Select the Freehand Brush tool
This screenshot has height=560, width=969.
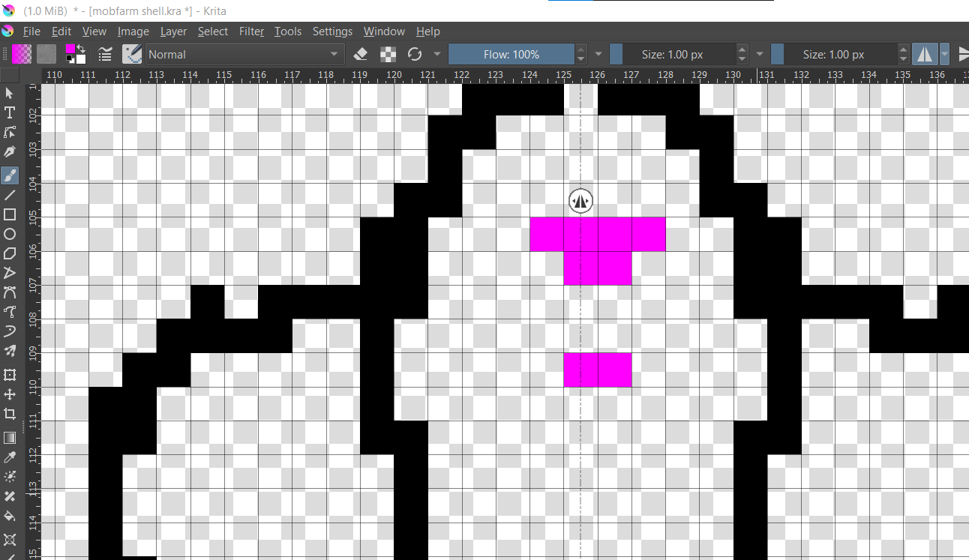pyautogui.click(x=10, y=175)
